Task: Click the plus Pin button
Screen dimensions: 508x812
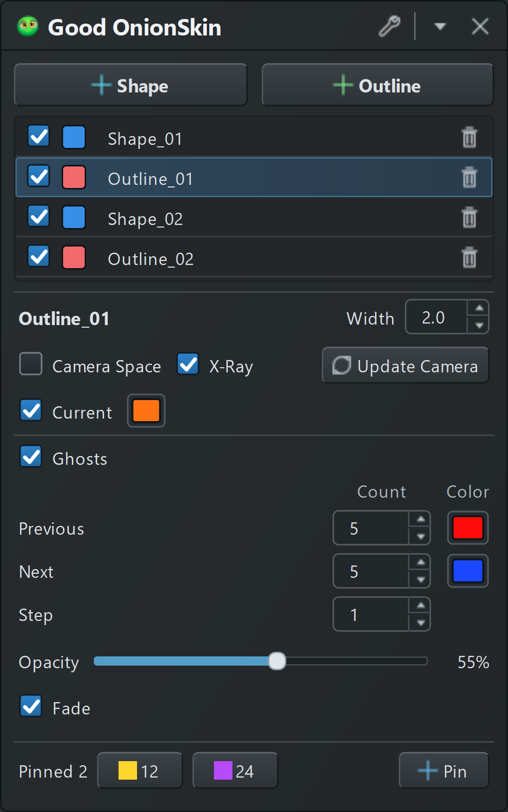Action: (443, 770)
